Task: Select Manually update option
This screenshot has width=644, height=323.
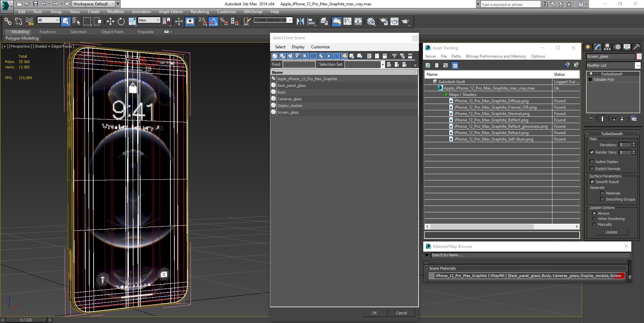Action: 594,224
